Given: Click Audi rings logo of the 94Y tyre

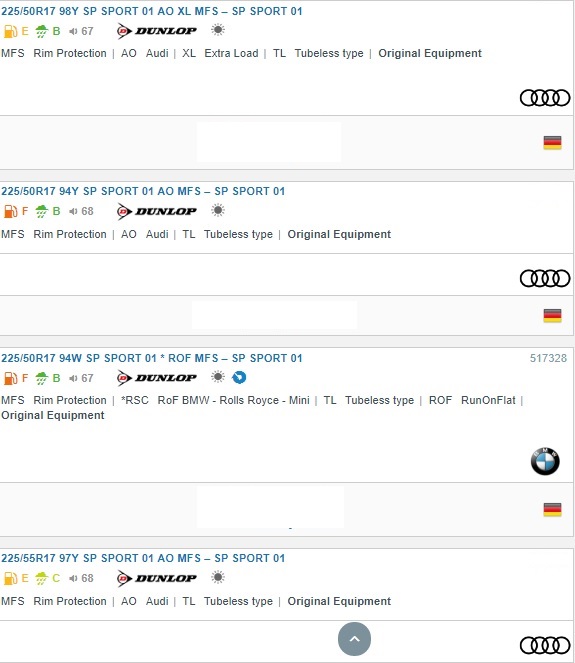Looking at the screenshot, I should pyautogui.click(x=545, y=278).
